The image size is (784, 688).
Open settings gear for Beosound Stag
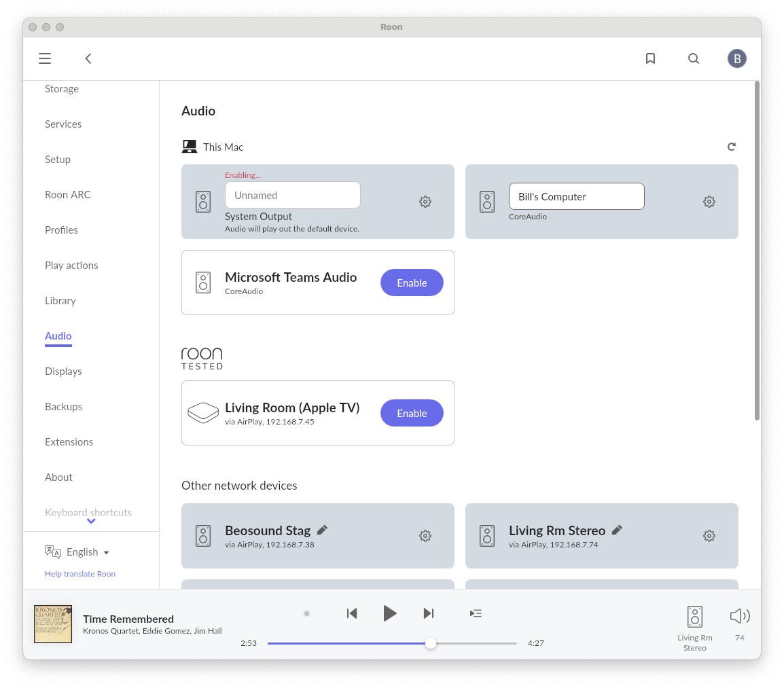(425, 536)
